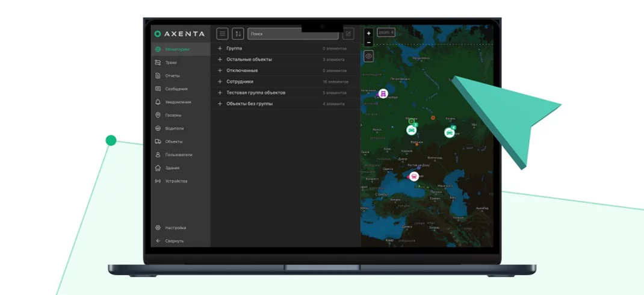This screenshot has width=644, height=295.
Task: Click the edit pencil icon beside search
Action: [348, 34]
